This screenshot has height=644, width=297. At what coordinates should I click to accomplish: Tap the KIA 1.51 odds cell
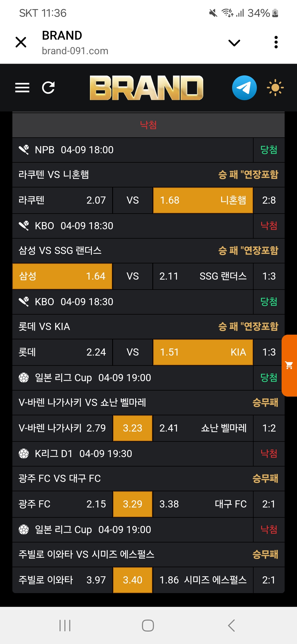203,352
